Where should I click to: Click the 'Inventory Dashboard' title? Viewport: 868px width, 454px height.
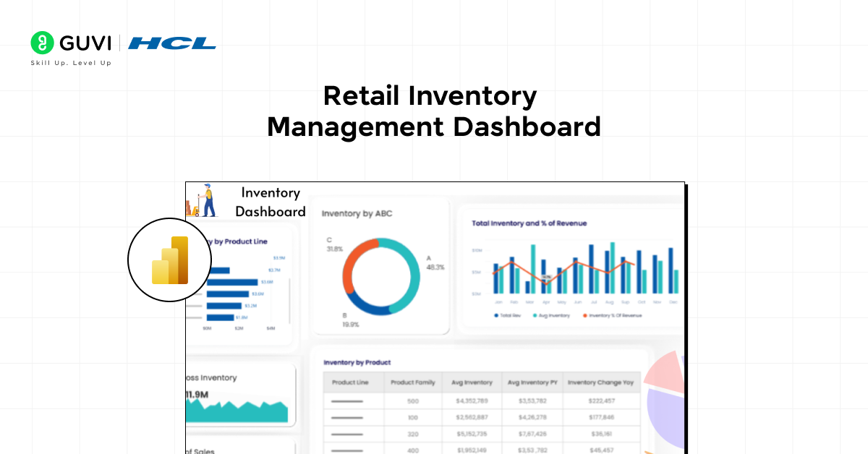pos(271,202)
